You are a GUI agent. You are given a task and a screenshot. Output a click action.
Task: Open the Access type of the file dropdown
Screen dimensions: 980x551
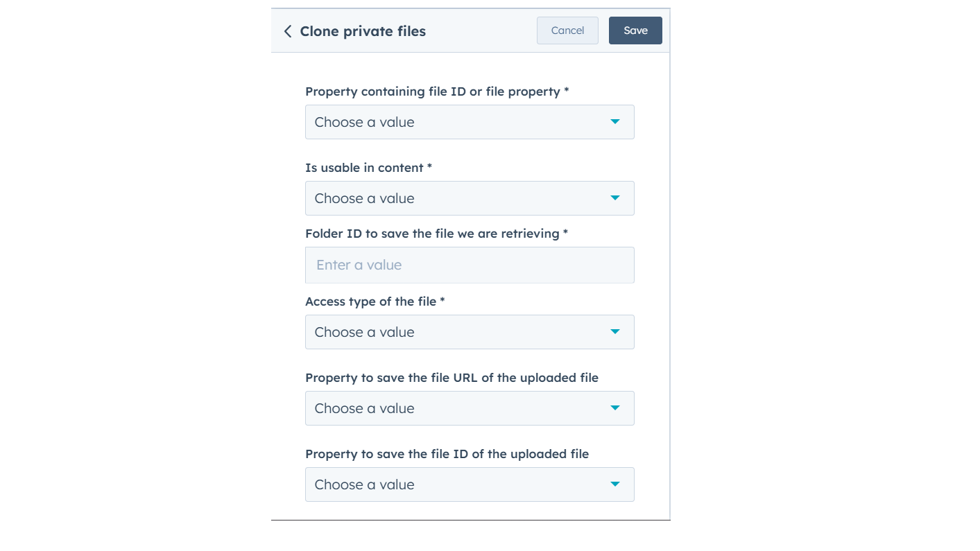458,332
